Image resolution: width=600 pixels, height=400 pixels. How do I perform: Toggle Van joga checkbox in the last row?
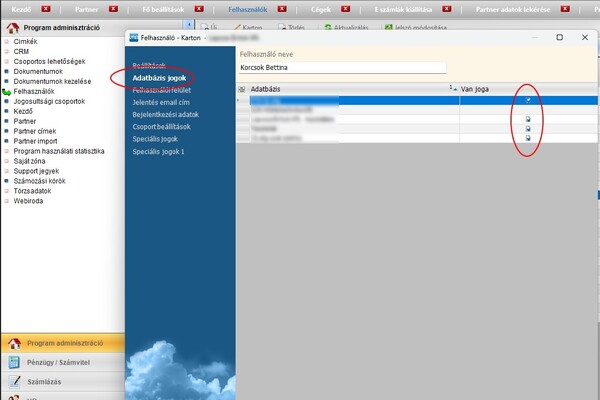coord(528,138)
